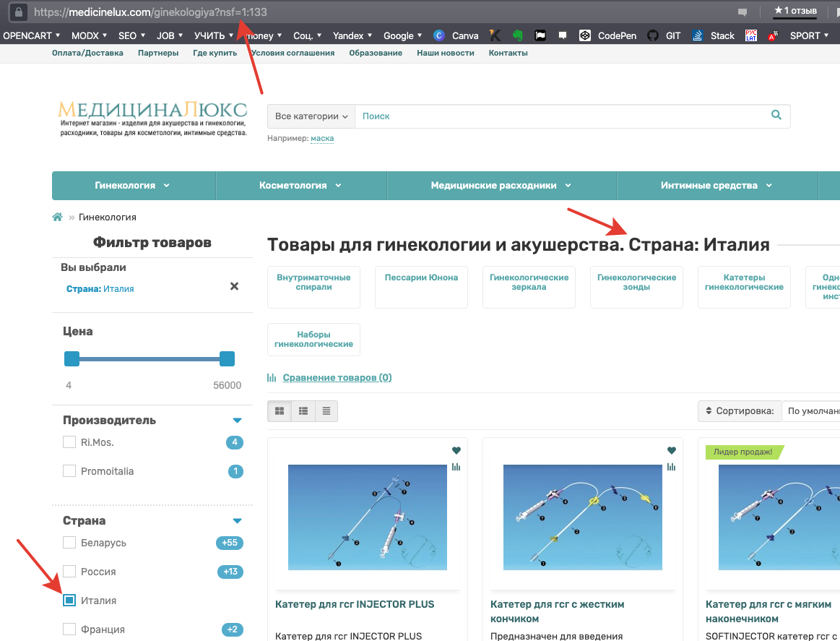Collapse the Страна filter section
This screenshot has height=641, width=840.
click(x=238, y=520)
